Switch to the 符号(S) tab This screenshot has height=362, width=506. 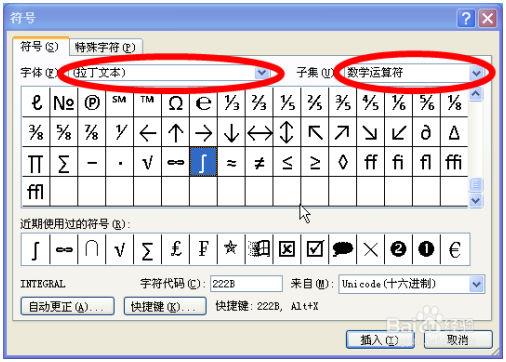coord(40,47)
